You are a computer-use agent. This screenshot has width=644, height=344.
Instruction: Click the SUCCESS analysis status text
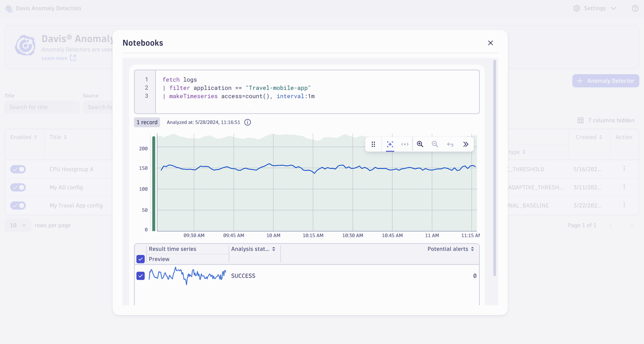(243, 276)
